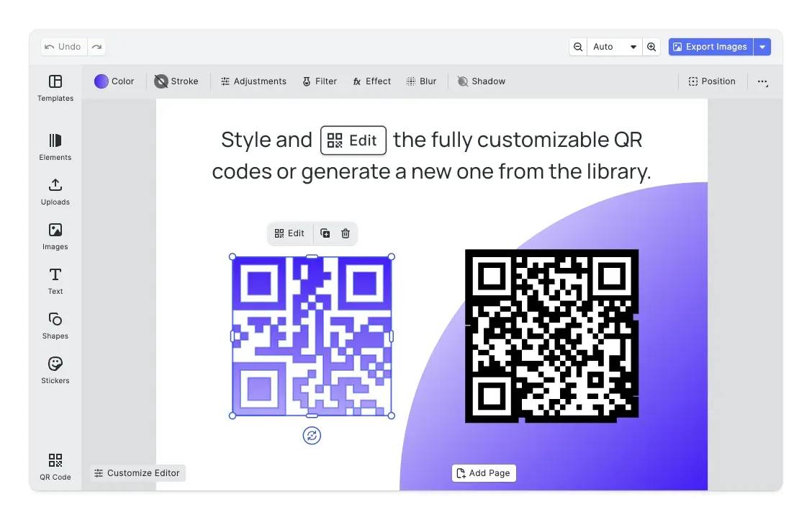
Task: Duplicate the selected QR code
Action: 325,233
